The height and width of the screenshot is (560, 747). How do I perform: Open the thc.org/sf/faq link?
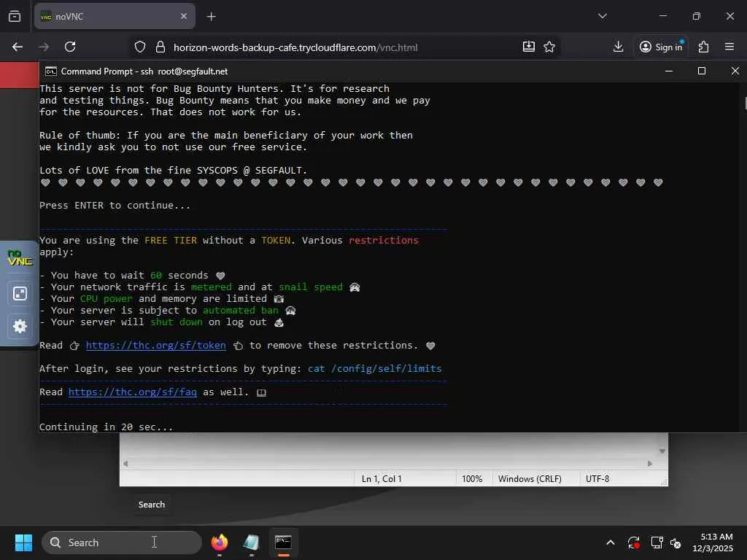pos(133,392)
